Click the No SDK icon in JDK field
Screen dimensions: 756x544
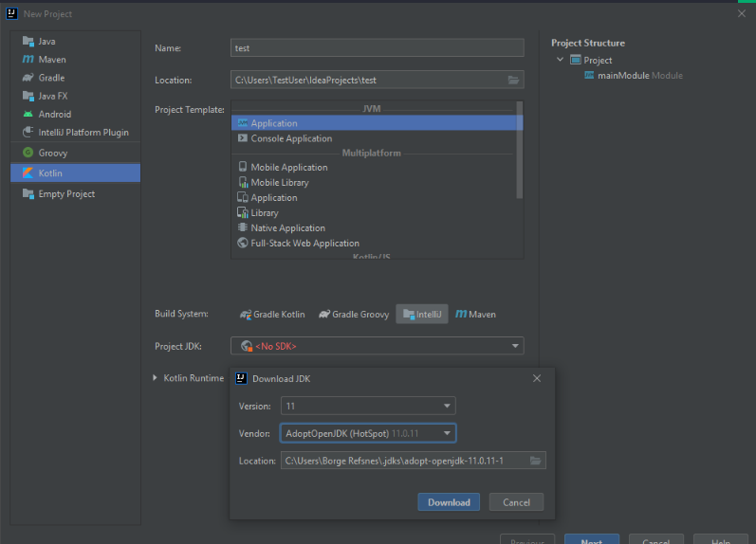(247, 346)
